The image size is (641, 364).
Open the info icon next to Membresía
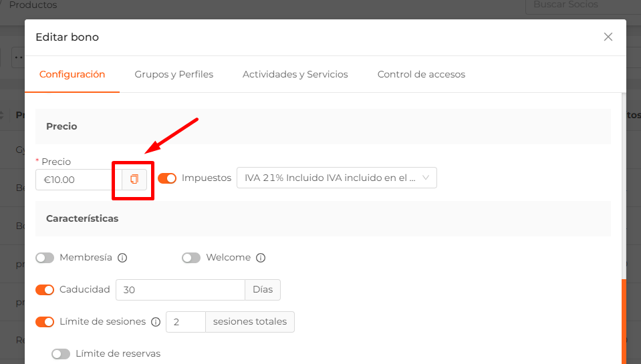[122, 258]
